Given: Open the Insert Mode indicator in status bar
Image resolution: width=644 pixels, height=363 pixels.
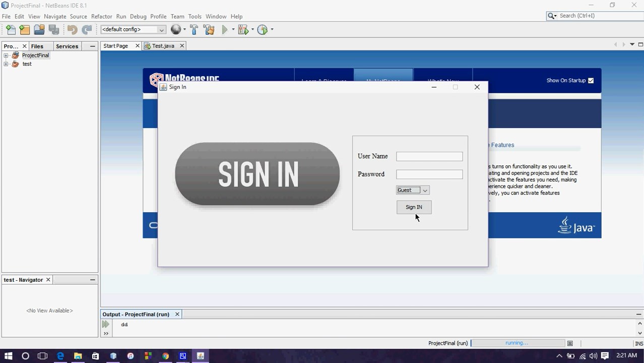Looking at the screenshot, I should pyautogui.click(x=637, y=343).
